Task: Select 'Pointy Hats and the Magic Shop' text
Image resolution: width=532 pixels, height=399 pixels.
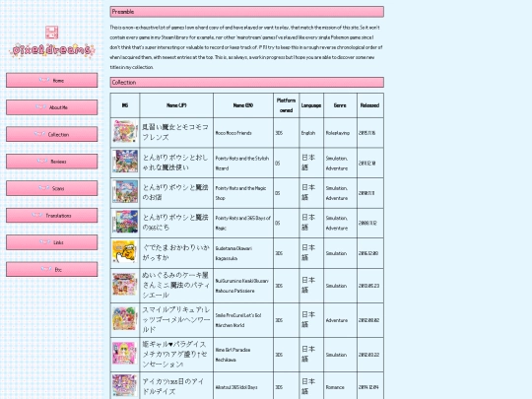Action: click(241, 193)
